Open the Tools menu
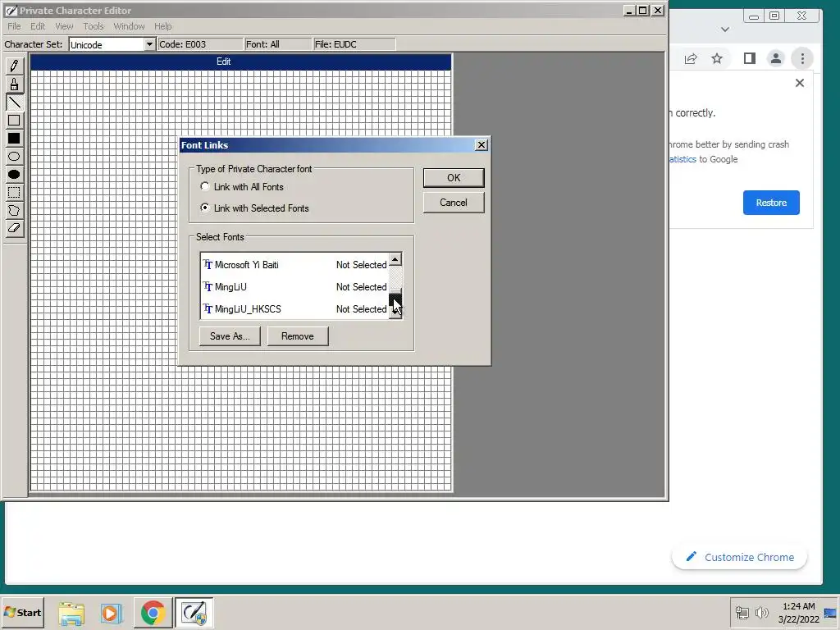The width and height of the screenshot is (840, 630). point(94,26)
